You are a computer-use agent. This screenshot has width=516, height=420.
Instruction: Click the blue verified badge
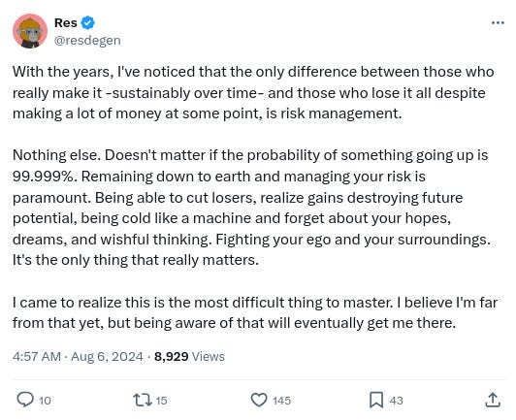[87, 22]
